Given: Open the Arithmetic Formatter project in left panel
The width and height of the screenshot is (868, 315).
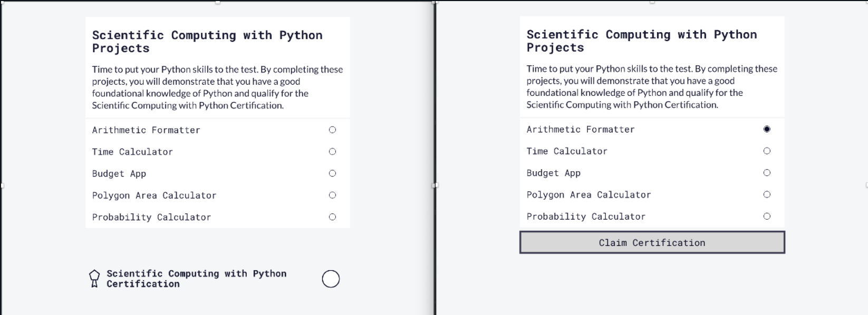Looking at the screenshot, I should tap(146, 130).
